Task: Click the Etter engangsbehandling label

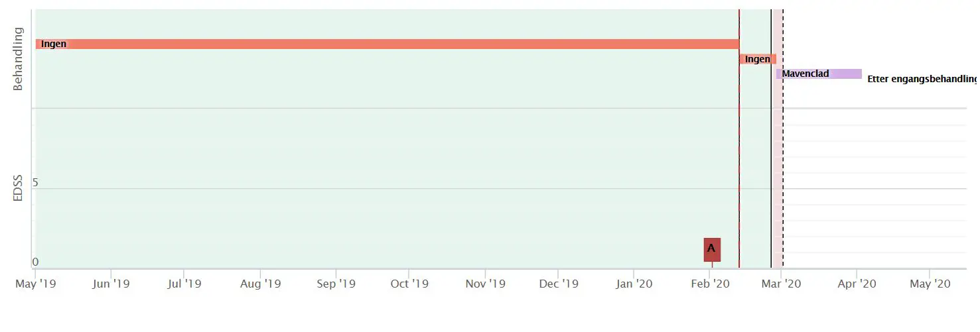Action: [x=922, y=79]
